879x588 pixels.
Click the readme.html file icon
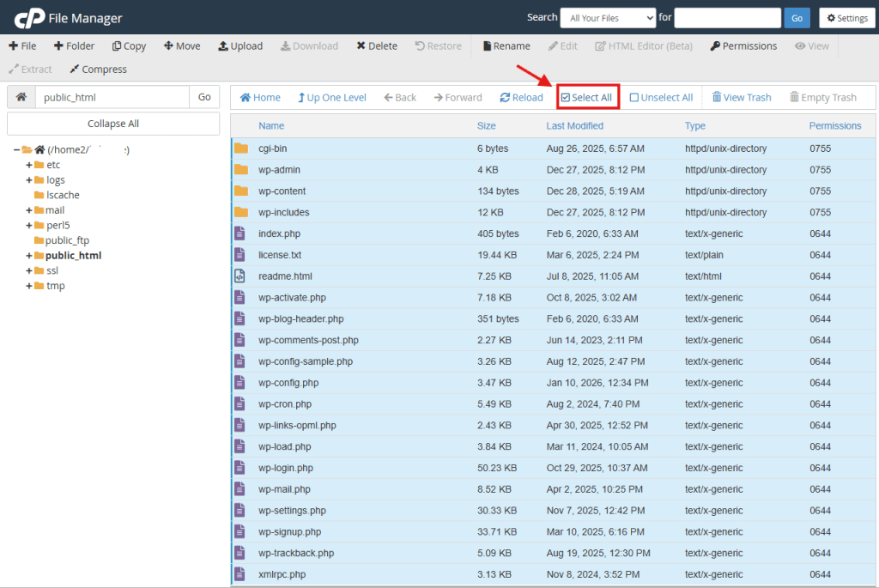click(x=240, y=276)
